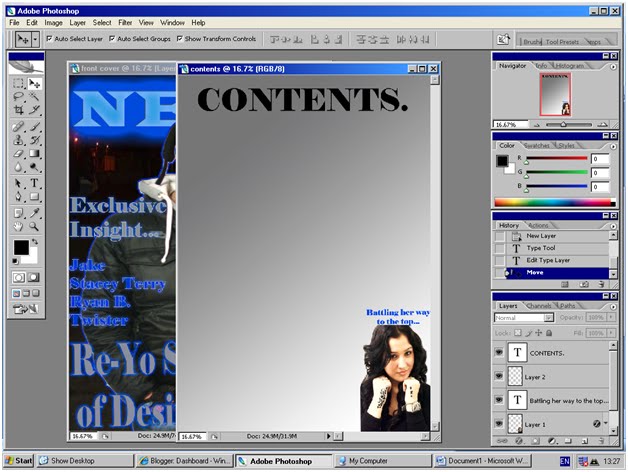Open the Layer menu
Screen dimensions: 628x472
77,23
